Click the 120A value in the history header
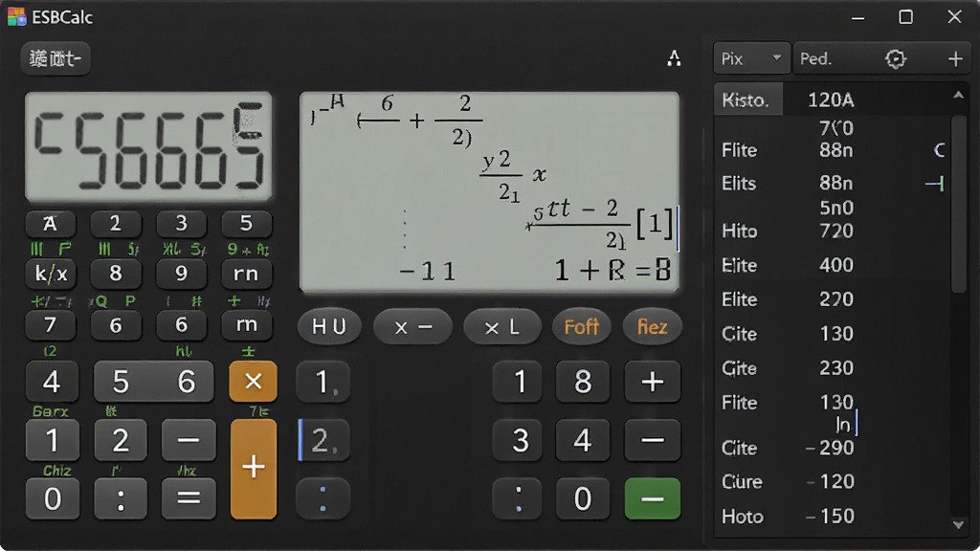 [x=831, y=99]
